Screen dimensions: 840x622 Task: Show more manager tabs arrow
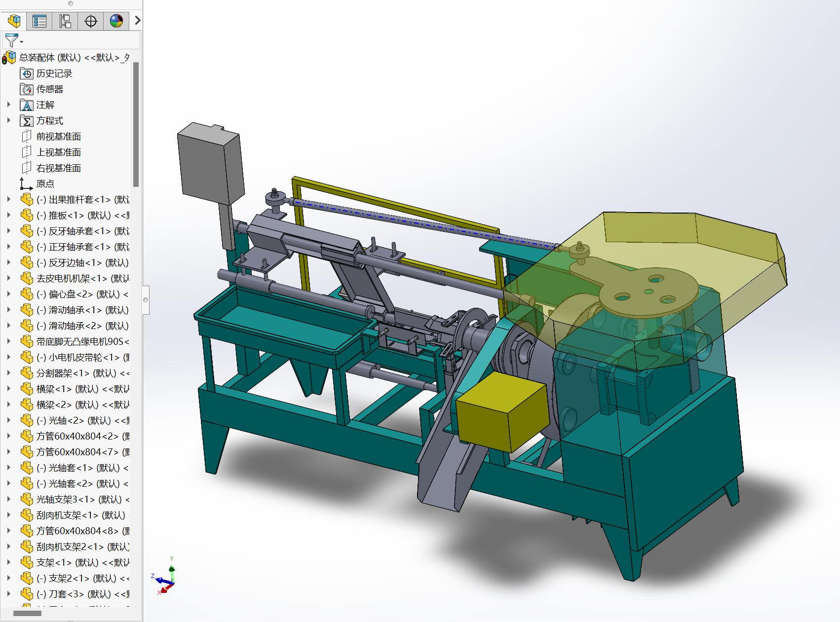pos(137,21)
